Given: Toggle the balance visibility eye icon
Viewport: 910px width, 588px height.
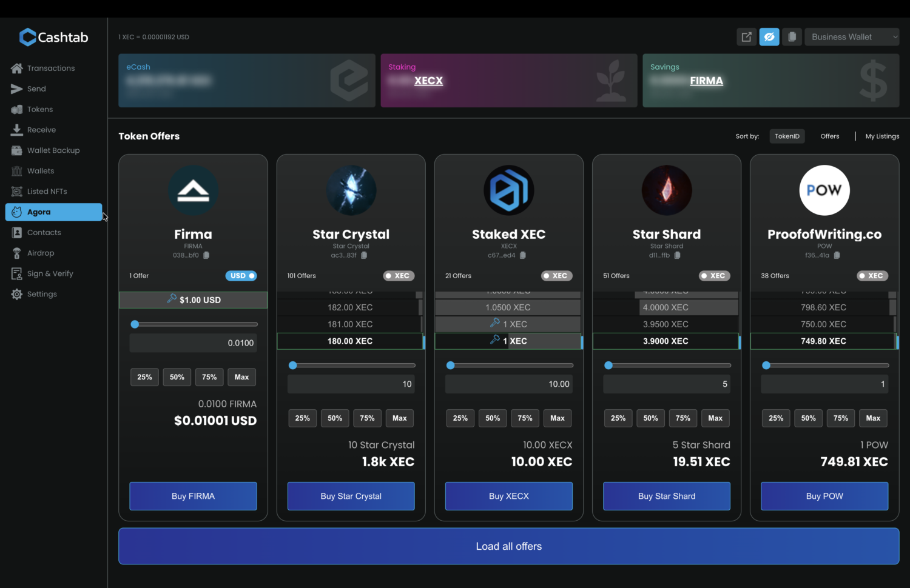Looking at the screenshot, I should pos(769,37).
